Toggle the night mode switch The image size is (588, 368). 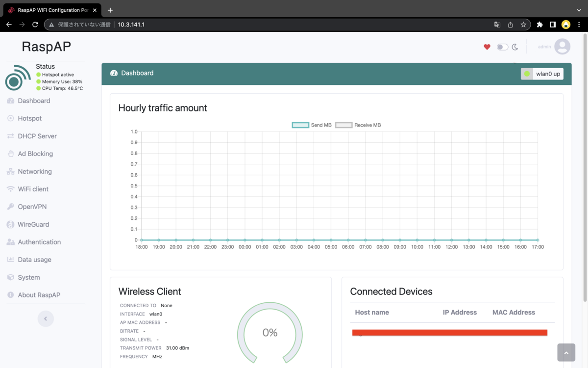tap(502, 47)
